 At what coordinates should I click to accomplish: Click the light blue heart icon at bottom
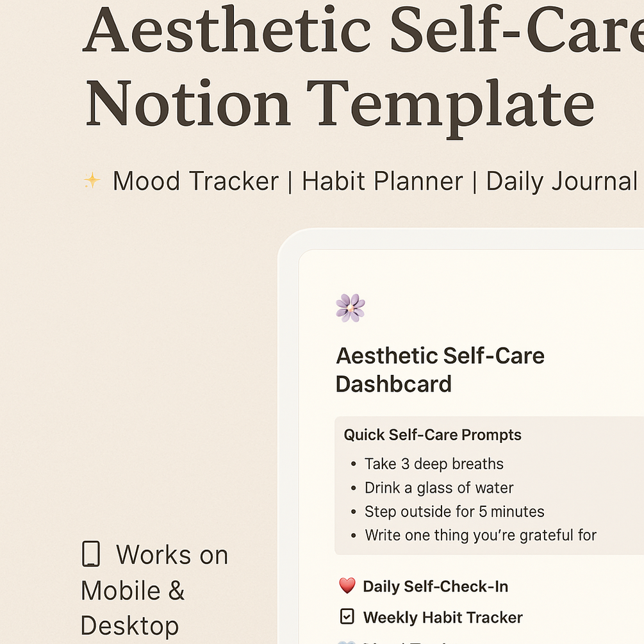point(346,641)
